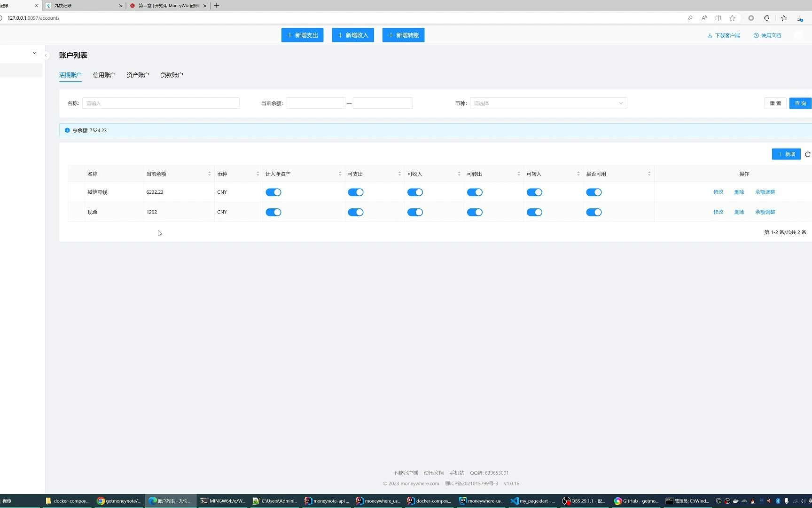The image size is (812, 508).
Task: Sort by 可支出 column arrows
Action: tap(399, 174)
